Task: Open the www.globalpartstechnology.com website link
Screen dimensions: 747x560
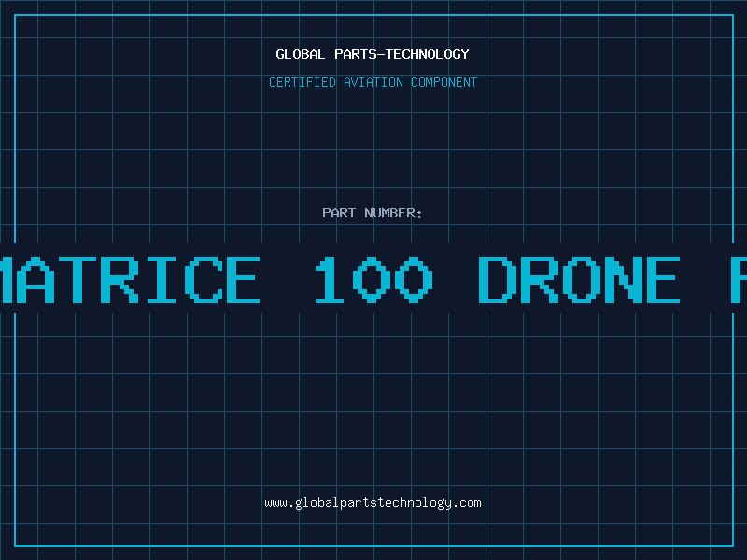Action: point(373,503)
